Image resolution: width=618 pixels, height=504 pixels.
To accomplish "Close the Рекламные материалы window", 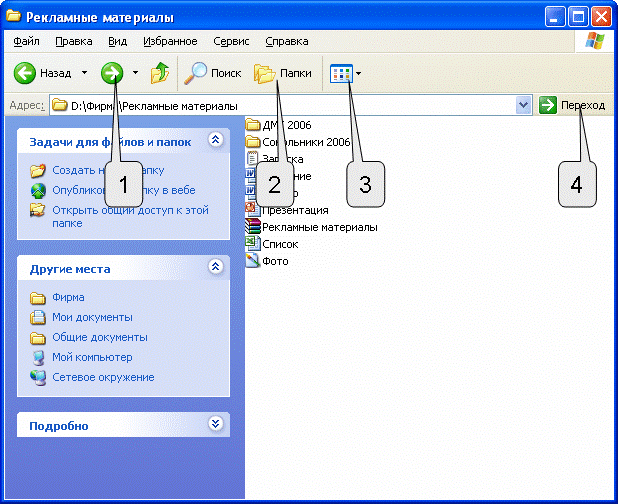I will (601, 18).
